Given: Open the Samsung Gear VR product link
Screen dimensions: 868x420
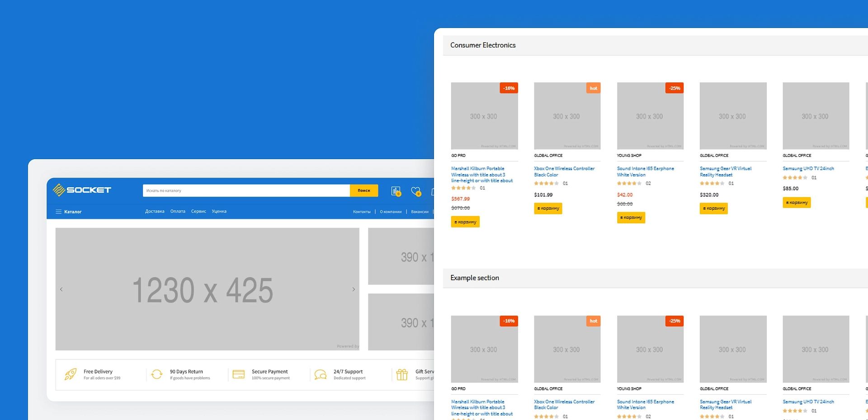Looking at the screenshot, I should click(725, 171).
